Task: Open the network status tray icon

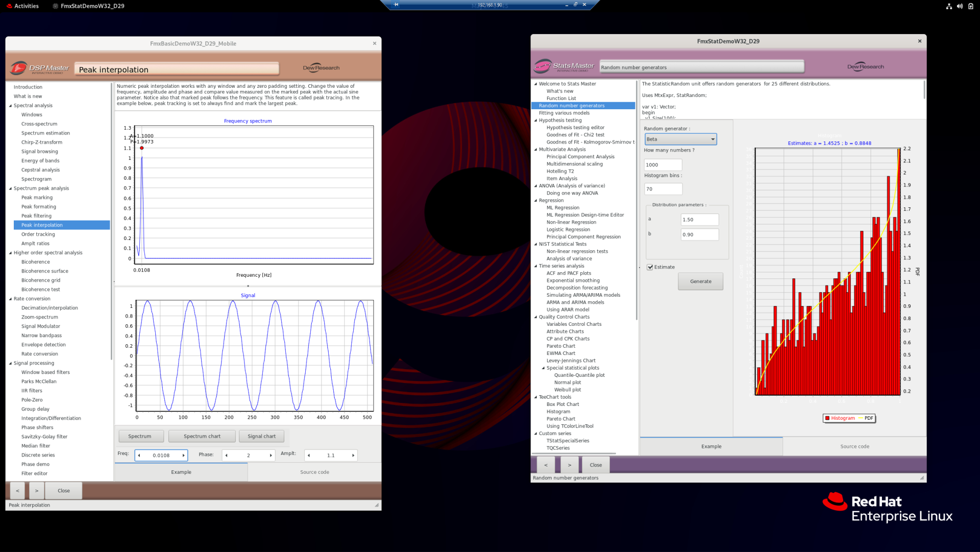Action: 949,6
